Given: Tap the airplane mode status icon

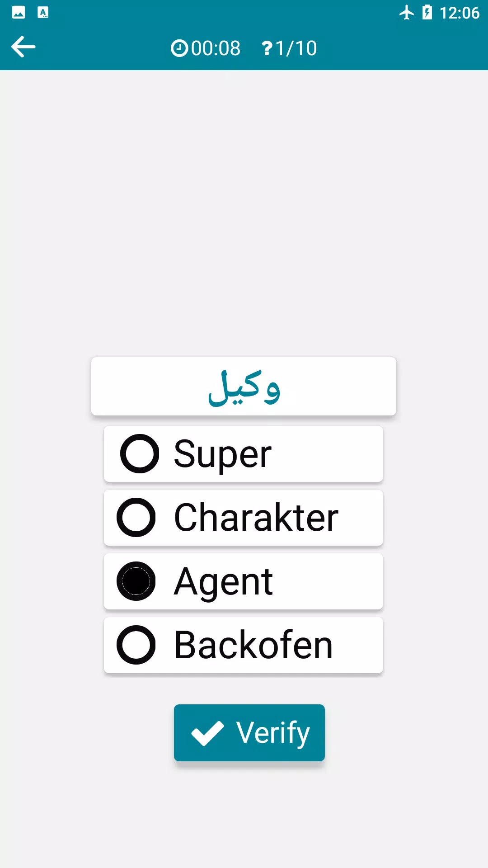Looking at the screenshot, I should [x=406, y=13].
